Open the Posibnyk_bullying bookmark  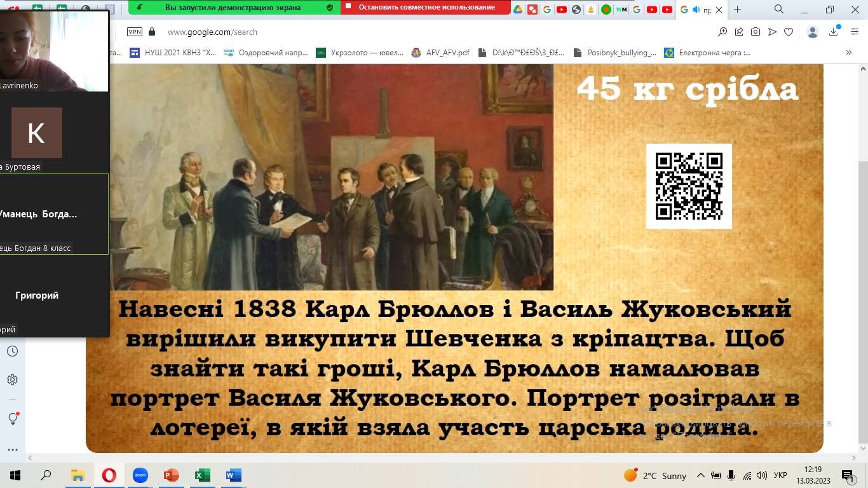pyautogui.click(x=614, y=53)
